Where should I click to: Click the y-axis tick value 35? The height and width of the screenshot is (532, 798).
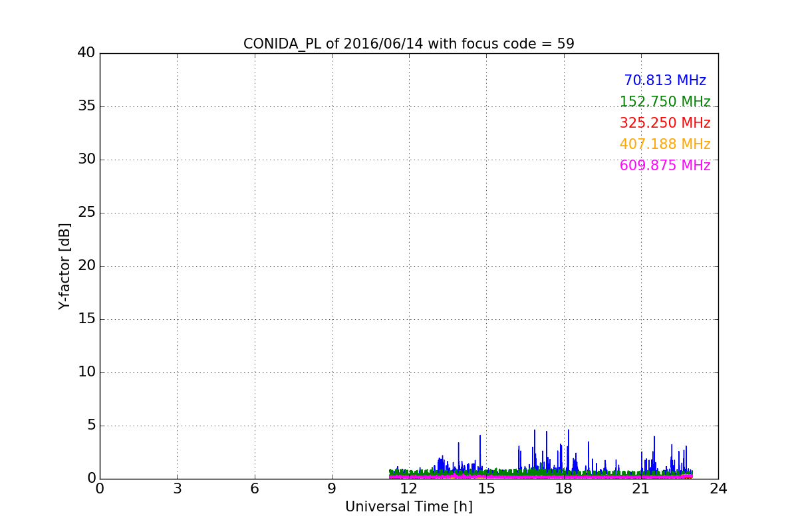86,106
